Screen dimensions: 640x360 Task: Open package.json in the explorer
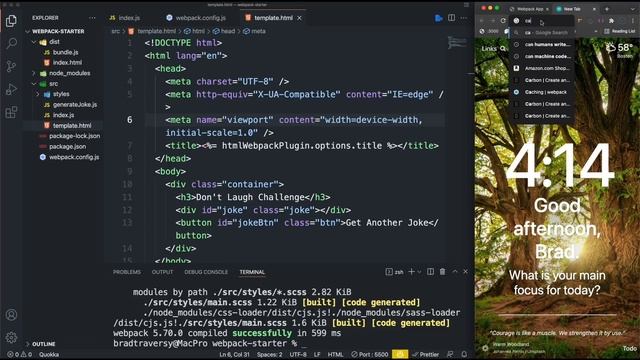click(x=67, y=147)
